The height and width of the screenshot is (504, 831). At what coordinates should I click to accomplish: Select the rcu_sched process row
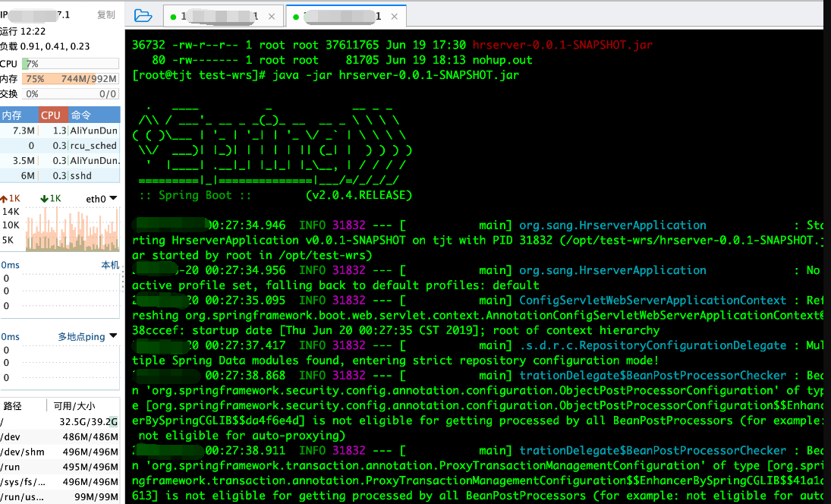60,145
